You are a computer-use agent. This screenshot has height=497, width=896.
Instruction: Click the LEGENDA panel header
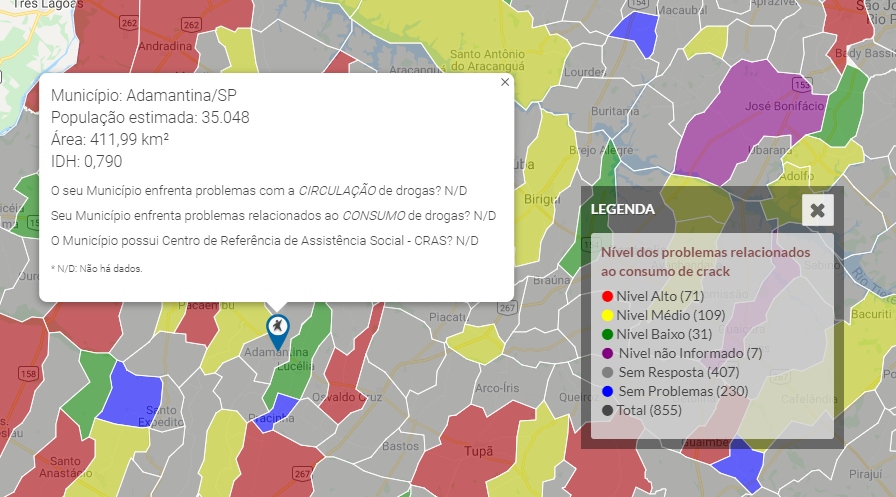[x=623, y=210]
